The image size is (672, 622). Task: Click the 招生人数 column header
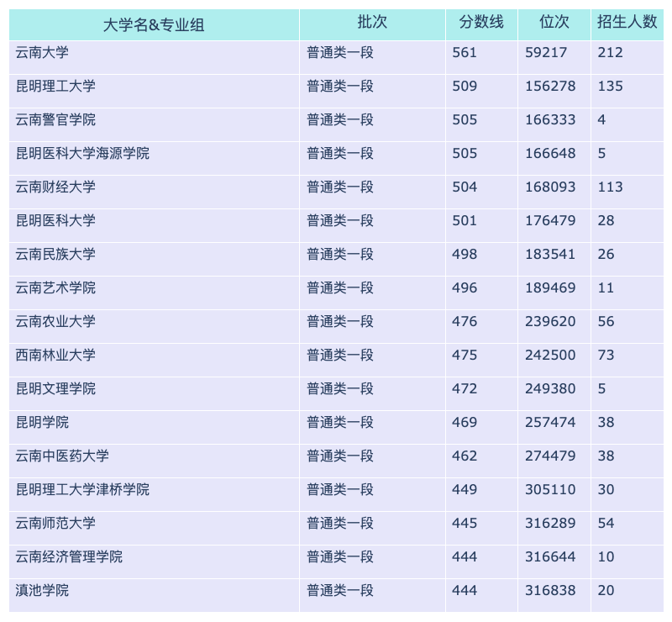tap(627, 25)
